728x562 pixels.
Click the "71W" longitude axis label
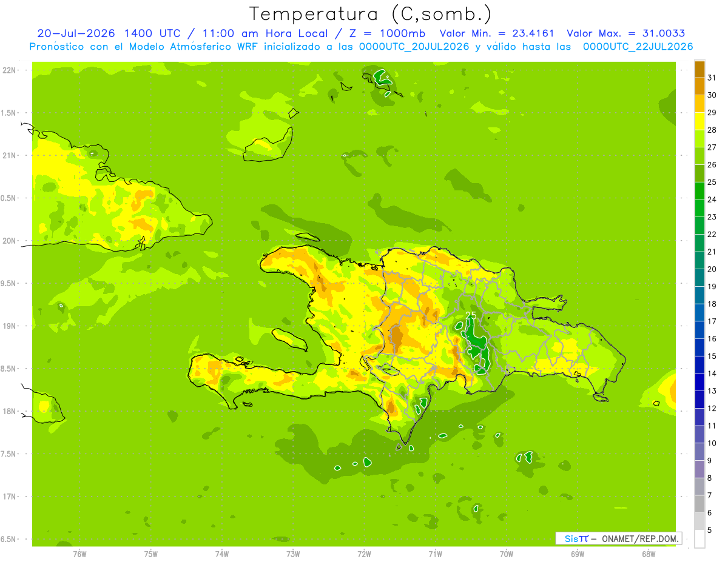(435, 554)
